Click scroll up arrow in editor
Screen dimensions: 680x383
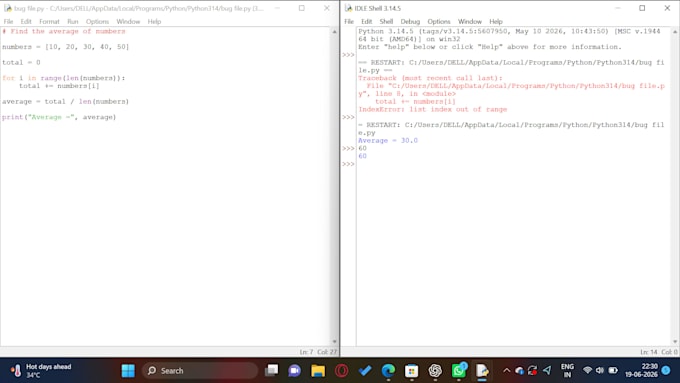pyautogui.click(x=334, y=32)
